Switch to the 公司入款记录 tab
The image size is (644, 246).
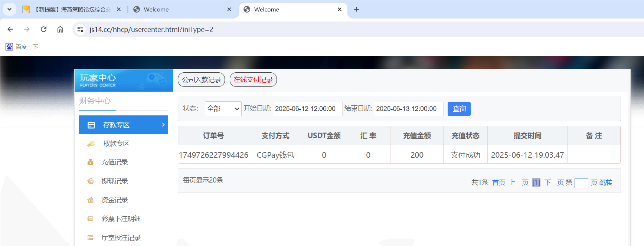tap(201, 80)
